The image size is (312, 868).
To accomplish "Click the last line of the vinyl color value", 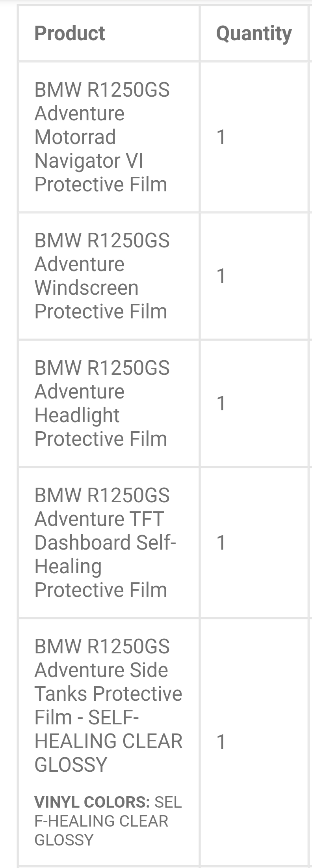I will (64, 840).
